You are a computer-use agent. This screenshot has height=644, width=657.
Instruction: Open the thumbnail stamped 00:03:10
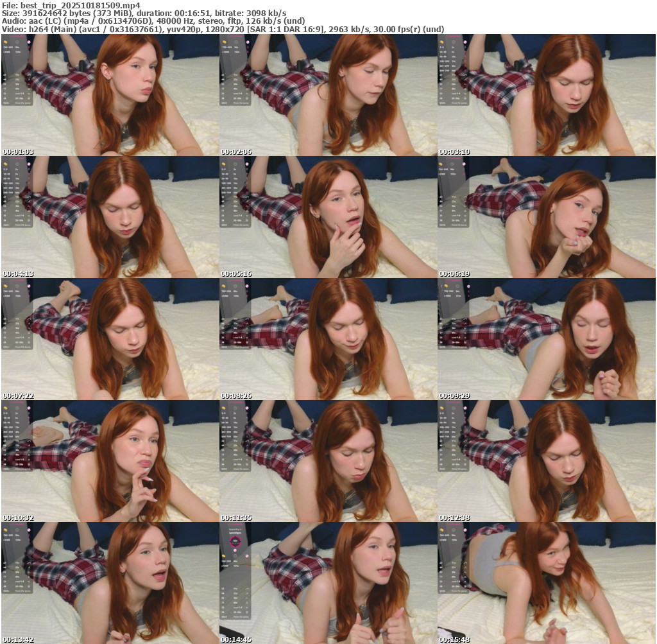pos(547,95)
